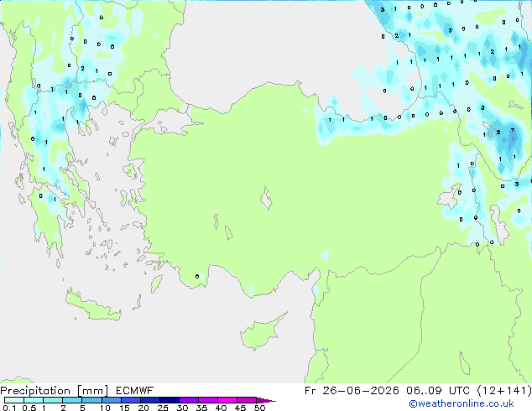Click the 2–5 mm legend color swatch
This screenshot has height=411, width=532.
[x=72, y=400]
